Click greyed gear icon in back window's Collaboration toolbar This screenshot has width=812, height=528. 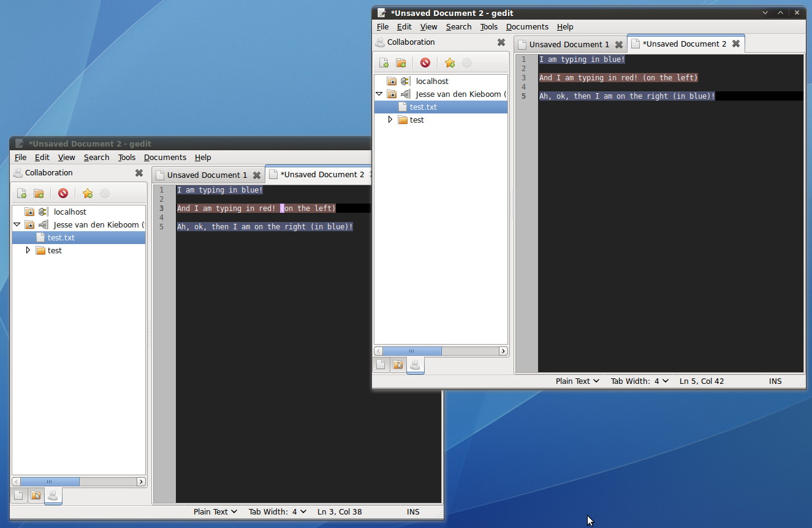point(105,193)
